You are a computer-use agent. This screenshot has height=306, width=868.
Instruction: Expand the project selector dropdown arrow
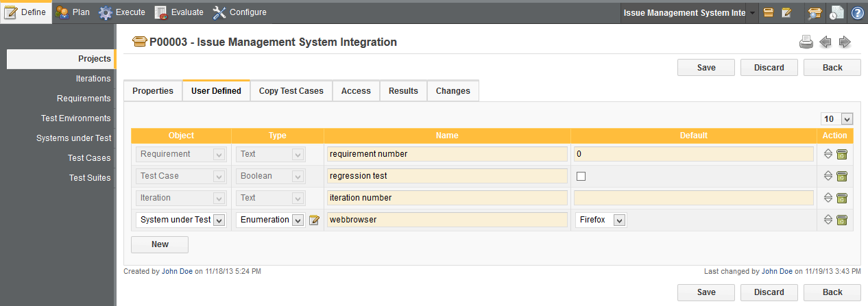(x=753, y=13)
